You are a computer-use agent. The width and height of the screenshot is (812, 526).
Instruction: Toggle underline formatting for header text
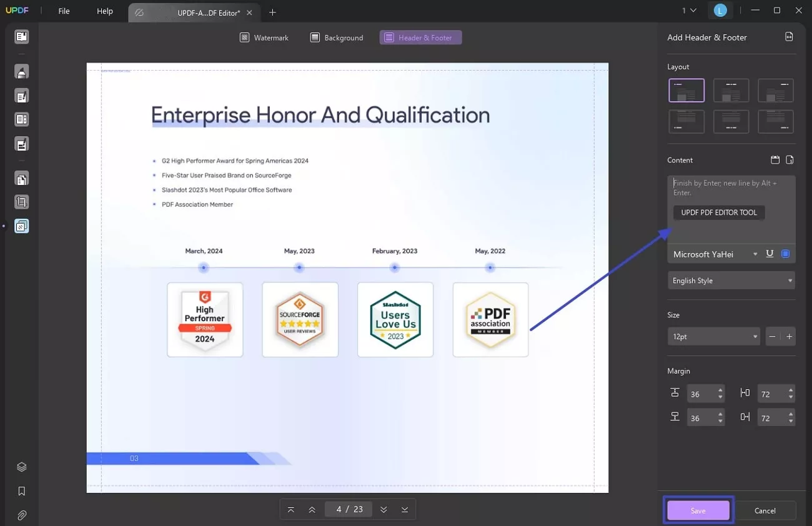point(770,254)
